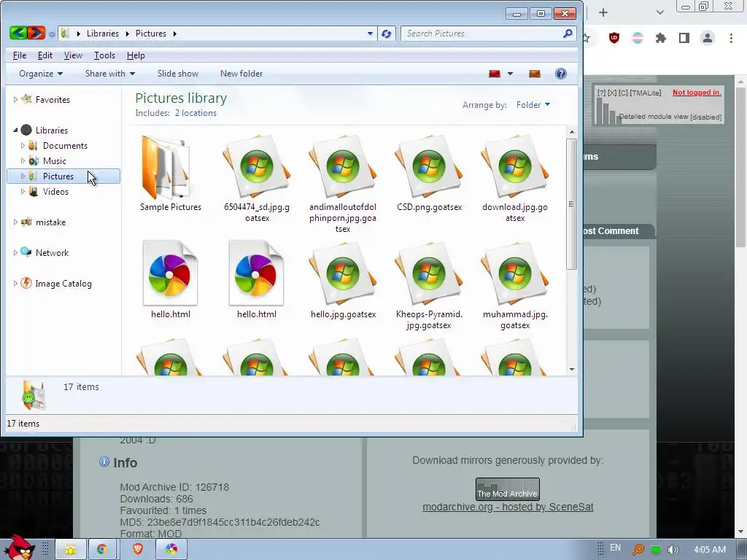
Task: Select Image Catalog in navigation pane
Action: pos(63,284)
